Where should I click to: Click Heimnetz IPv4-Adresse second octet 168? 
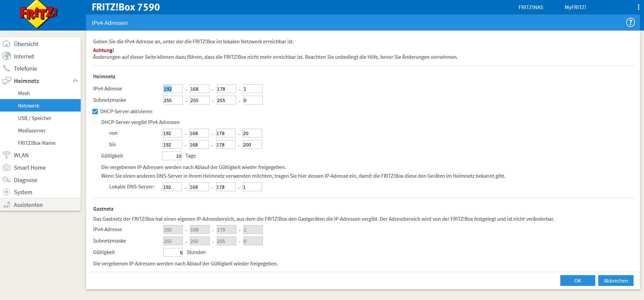click(200, 89)
